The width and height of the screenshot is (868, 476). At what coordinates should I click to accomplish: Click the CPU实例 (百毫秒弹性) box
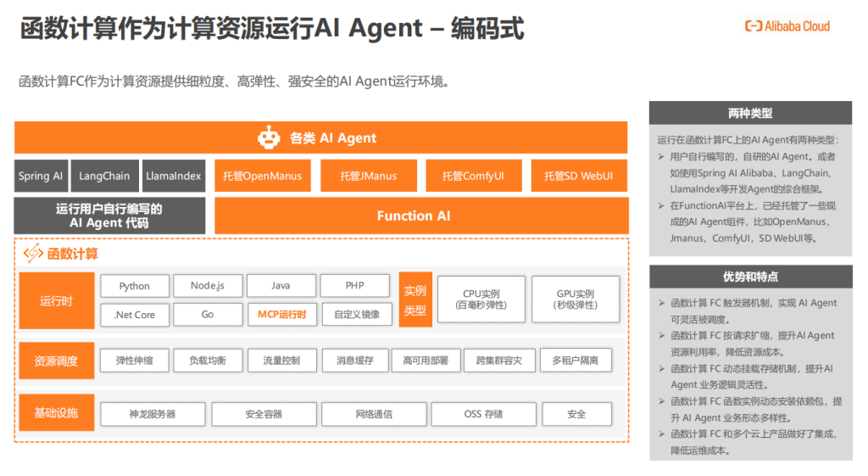click(x=481, y=300)
